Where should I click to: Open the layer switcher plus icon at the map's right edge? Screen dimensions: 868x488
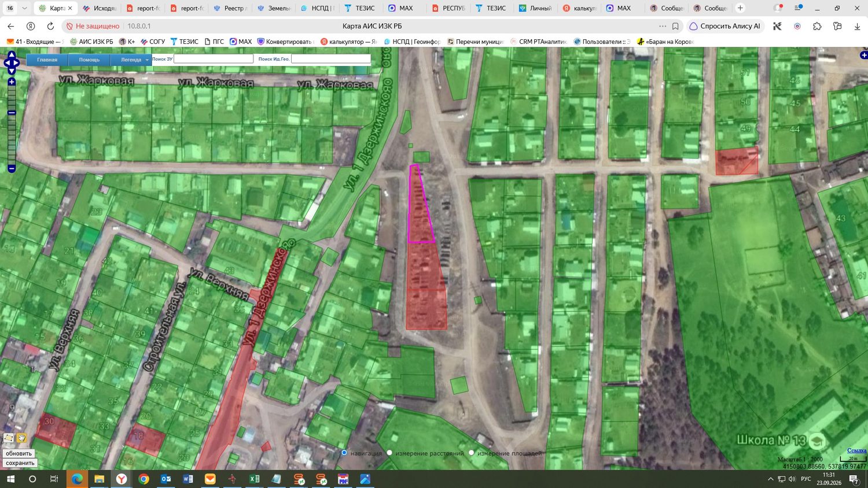pyautogui.click(x=864, y=55)
